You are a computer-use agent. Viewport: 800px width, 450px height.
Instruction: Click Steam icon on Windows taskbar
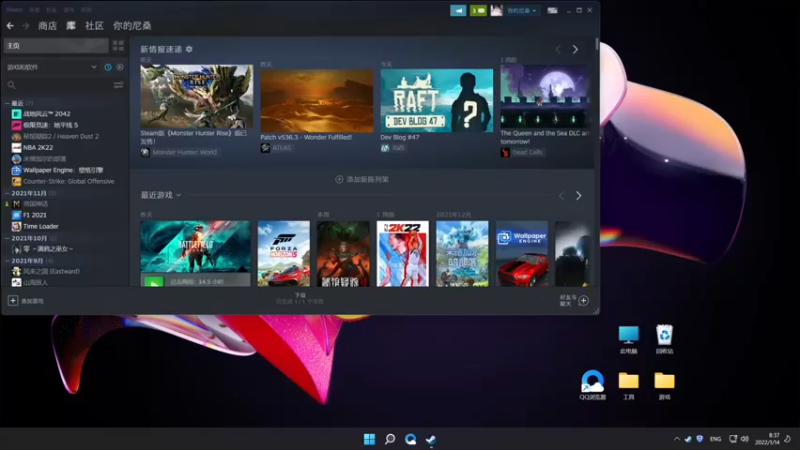tap(431, 439)
